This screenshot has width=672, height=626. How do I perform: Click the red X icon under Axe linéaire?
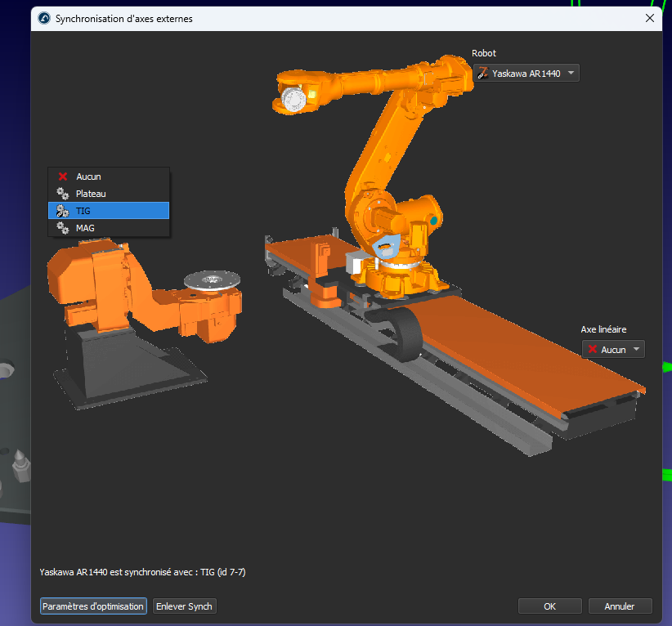click(592, 349)
